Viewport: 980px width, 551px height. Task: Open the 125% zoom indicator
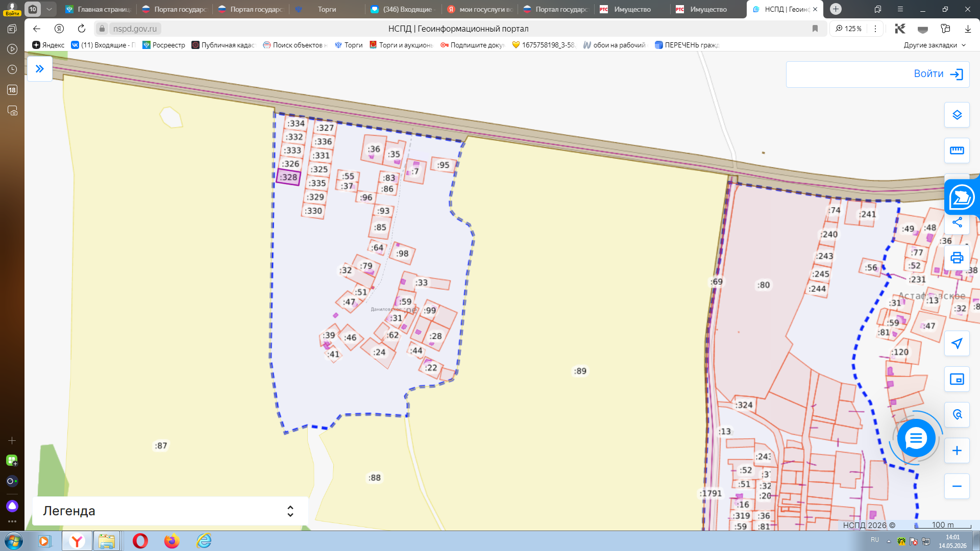pos(849,29)
